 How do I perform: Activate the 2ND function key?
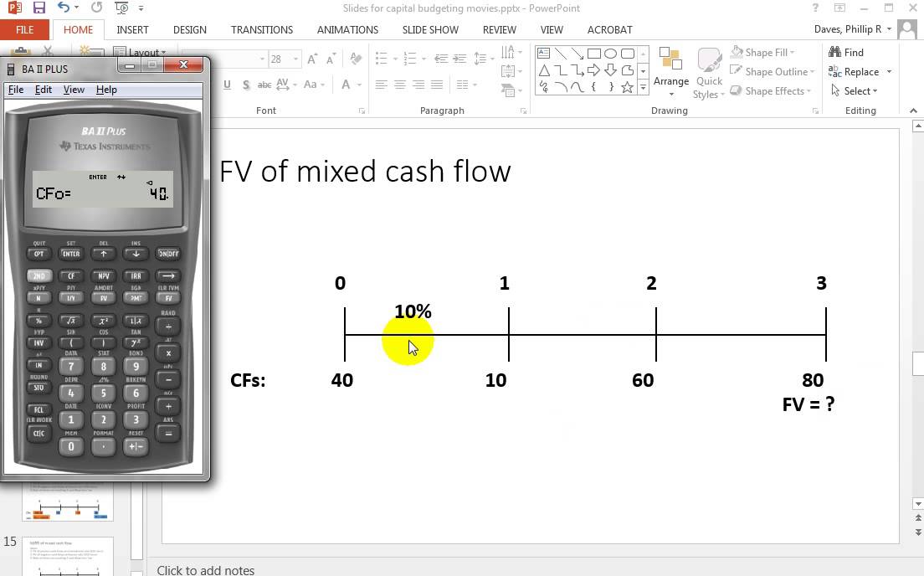click(38, 276)
